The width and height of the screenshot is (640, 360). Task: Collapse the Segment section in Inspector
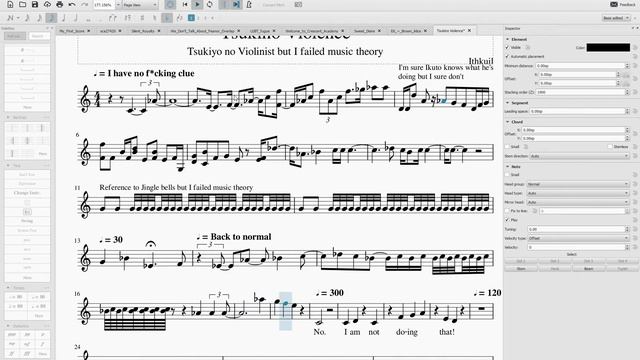(507, 103)
